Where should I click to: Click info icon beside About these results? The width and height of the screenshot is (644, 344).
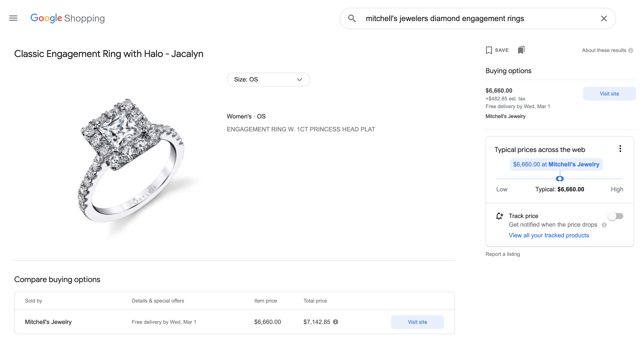pyautogui.click(x=630, y=51)
